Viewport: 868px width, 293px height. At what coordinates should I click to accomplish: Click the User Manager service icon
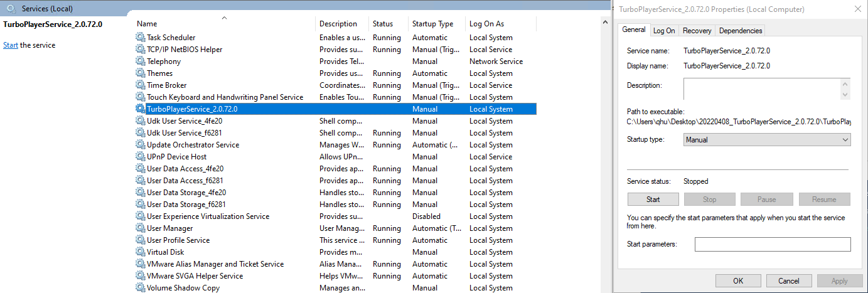pyautogui.click(x=140, y=228)
